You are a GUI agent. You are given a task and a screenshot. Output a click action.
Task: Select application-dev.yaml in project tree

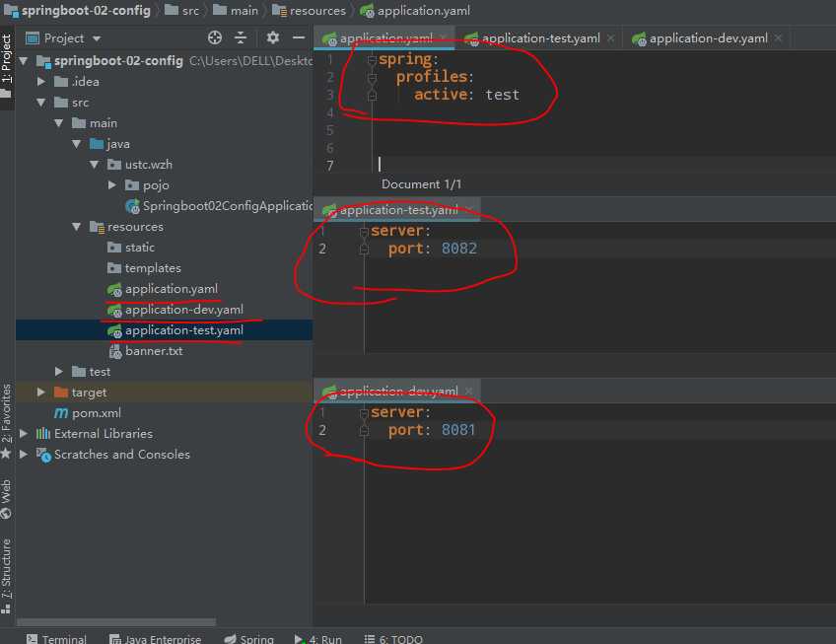tap(184, 310)
